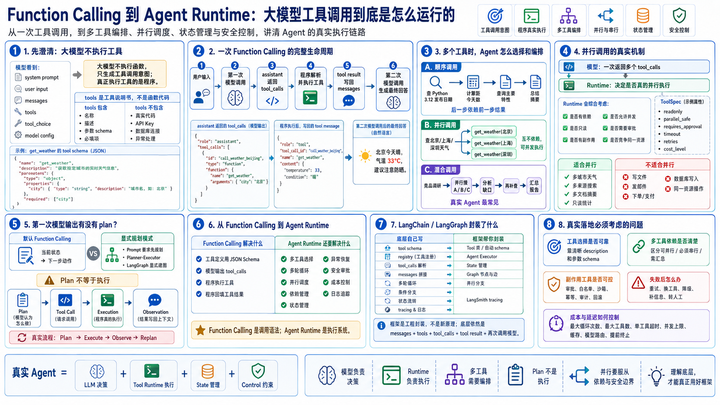Select the magnifier icon for 查 Python 3.12
The image size is (720, 405).
coord(435,83)
